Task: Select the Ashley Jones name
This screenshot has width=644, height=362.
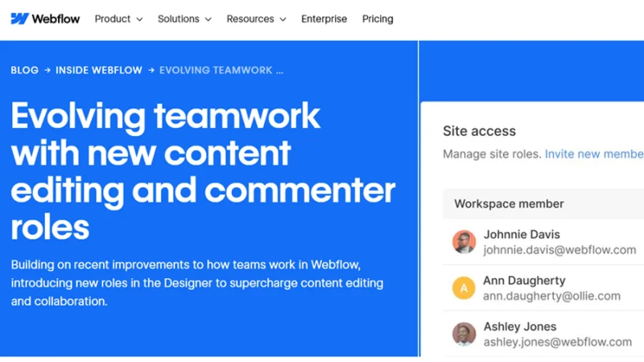Action: 520,327
